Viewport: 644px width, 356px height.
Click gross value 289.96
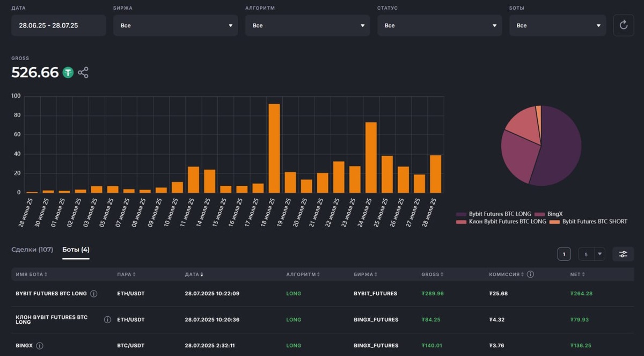pos(433,294)
